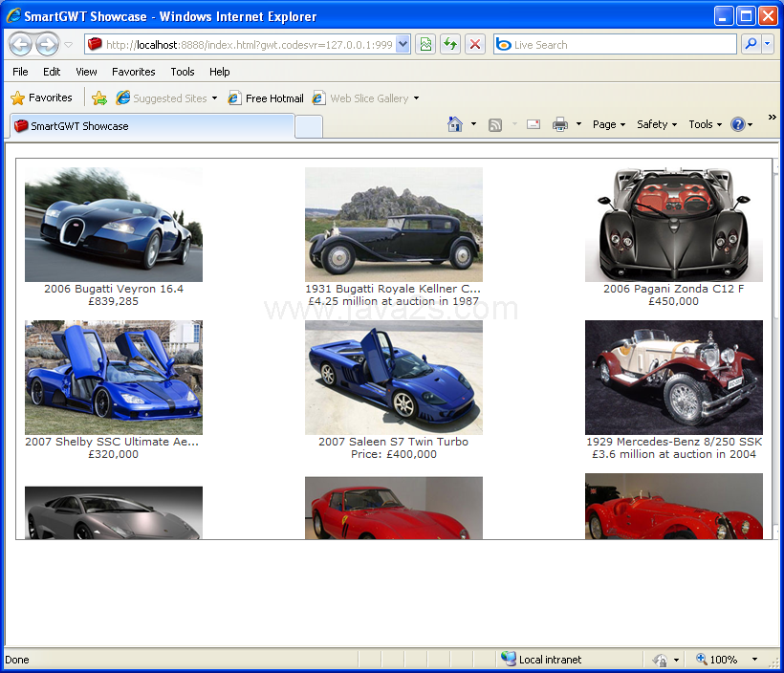
Task: Click the RSS Feeds icon
Action: pos(495,124)
